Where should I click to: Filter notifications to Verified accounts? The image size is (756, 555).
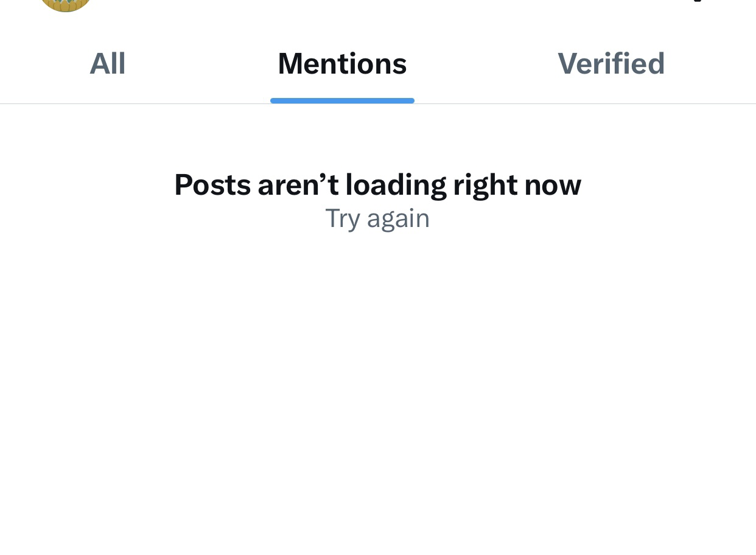(611, 64)
